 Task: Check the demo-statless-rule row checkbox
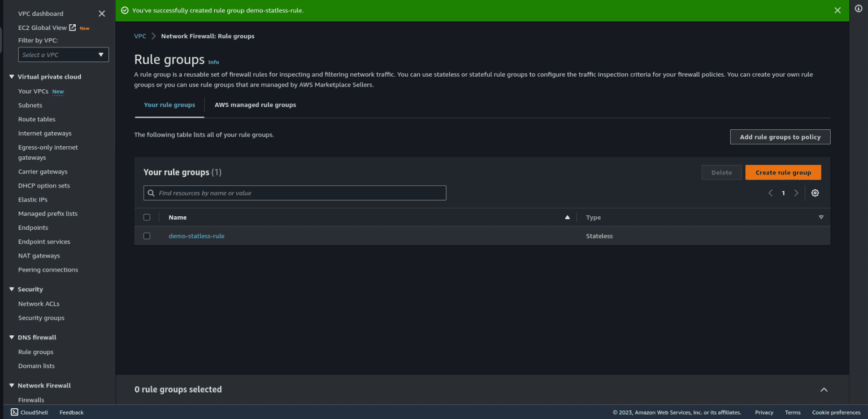[x=147, y=236]
